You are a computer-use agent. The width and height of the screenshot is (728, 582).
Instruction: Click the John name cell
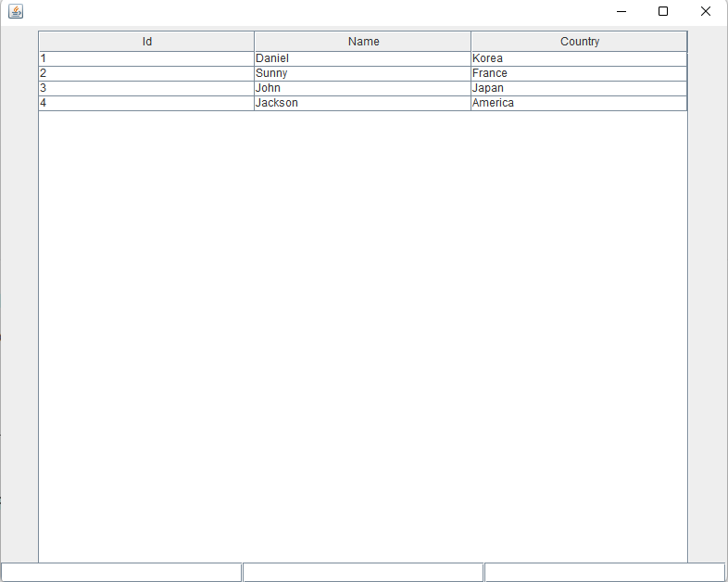(x=362, y=88)
